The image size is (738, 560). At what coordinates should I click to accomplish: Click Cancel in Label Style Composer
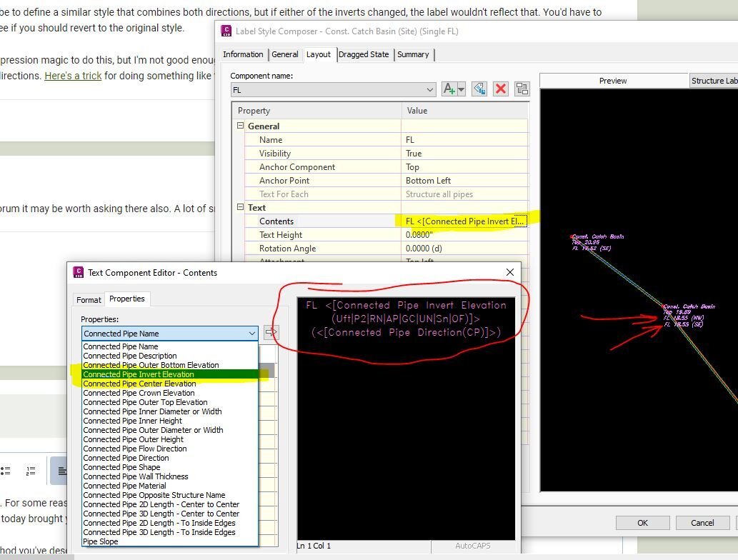[702, 523]
